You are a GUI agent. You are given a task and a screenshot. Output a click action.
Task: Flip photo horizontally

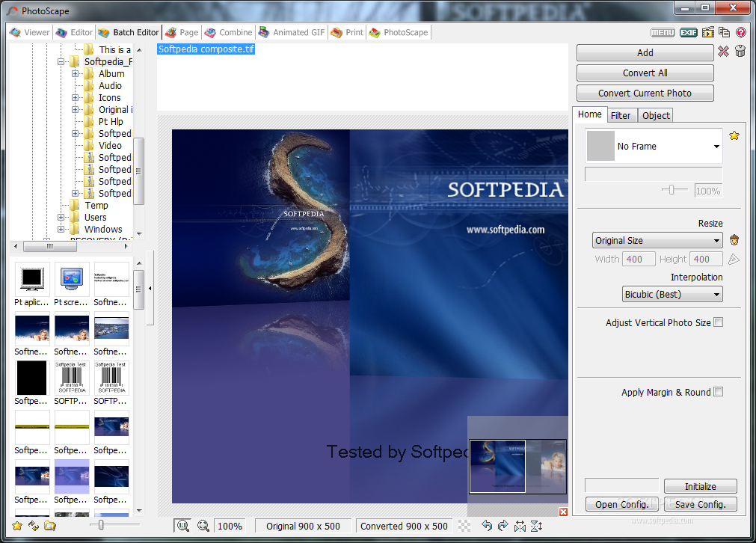[520, 526]
